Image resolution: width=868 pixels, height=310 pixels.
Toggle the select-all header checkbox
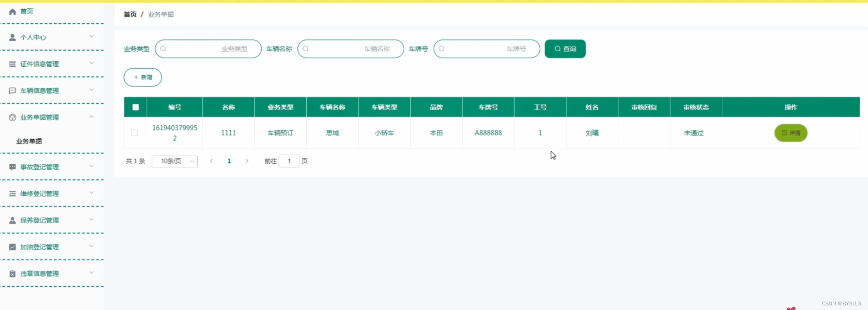pyautogui.click(x=136, y=107)
